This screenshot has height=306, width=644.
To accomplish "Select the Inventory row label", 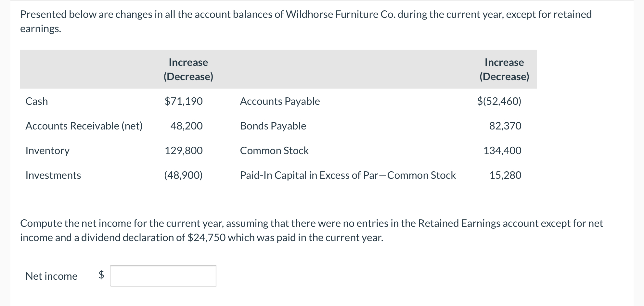I will pos(47,151).
